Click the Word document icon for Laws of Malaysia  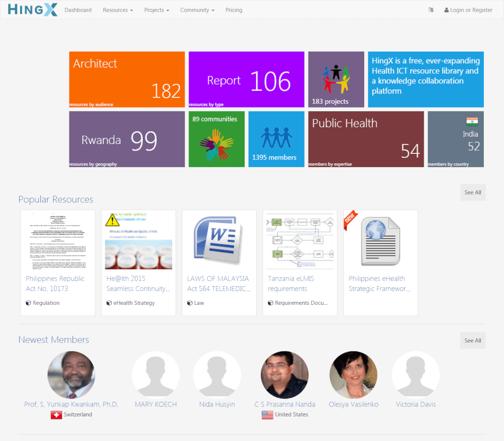pyautogui.click(x=219, y=241)
